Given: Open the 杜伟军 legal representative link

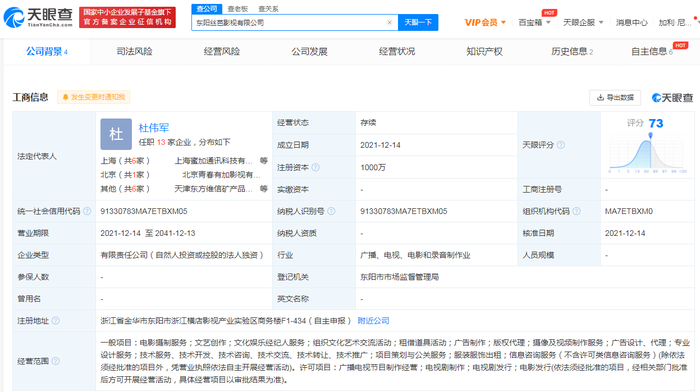Looking at the screenshot, I should coord(154,128).
